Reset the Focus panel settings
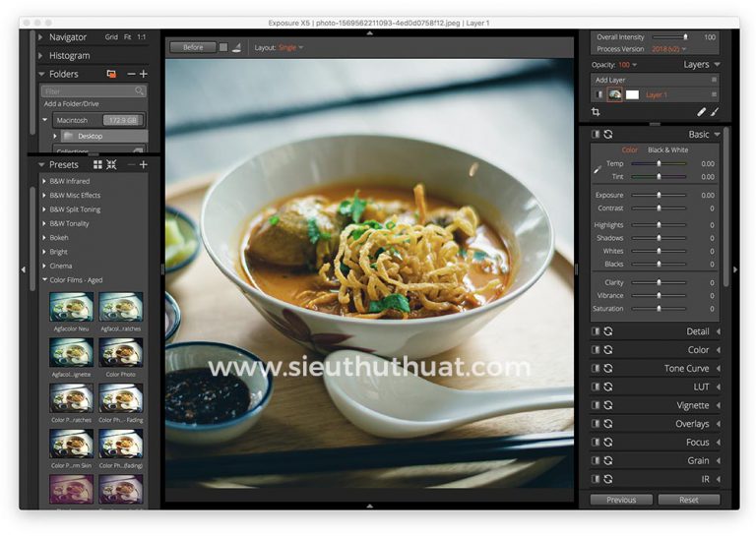Screen dimensions: 756x536 (x=608, y=442)
